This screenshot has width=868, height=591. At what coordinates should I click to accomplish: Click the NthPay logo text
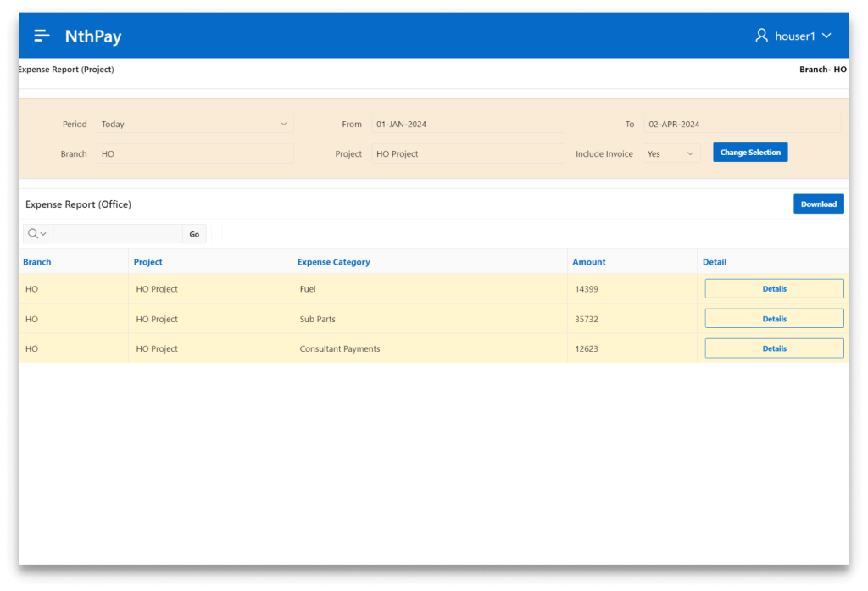(x=93, y=36)
